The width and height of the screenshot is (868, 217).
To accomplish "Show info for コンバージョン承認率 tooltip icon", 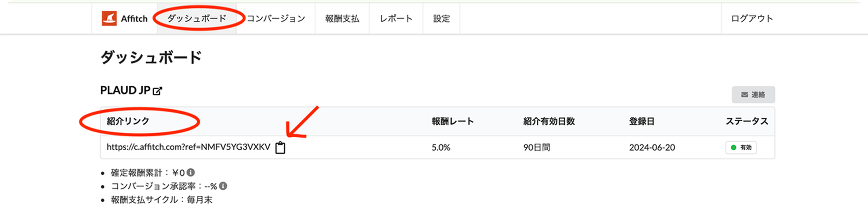I will (223, 186).
